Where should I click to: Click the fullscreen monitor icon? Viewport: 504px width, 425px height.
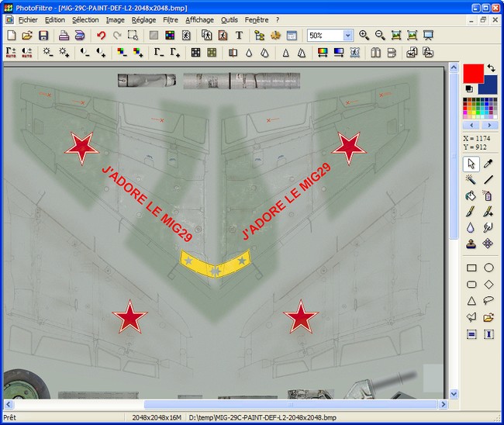pyautogui.click(x=428, y=36)
